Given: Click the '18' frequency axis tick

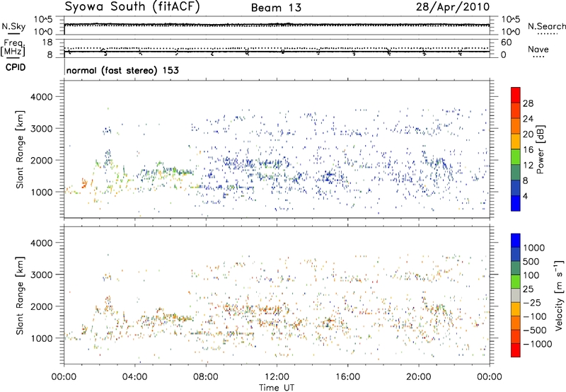Looking at the screenshot, I should click(47, 42).
